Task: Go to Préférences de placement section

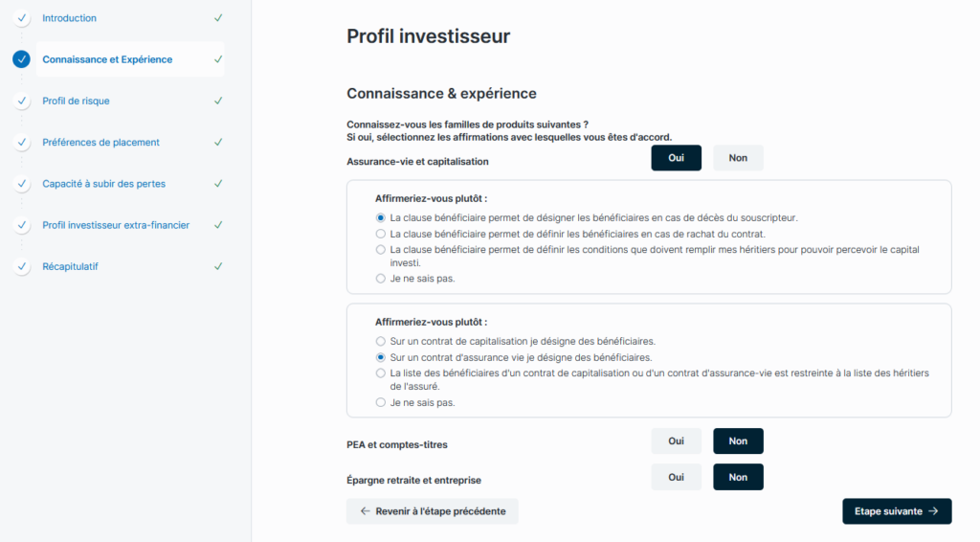Action: (100, 142)
